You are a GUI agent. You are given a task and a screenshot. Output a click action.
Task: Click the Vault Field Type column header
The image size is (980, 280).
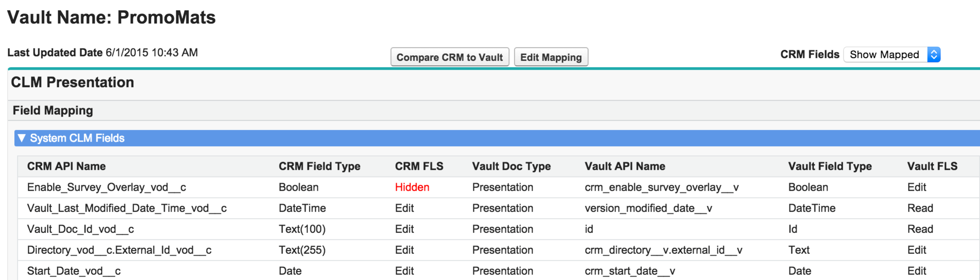pos(830,166)
